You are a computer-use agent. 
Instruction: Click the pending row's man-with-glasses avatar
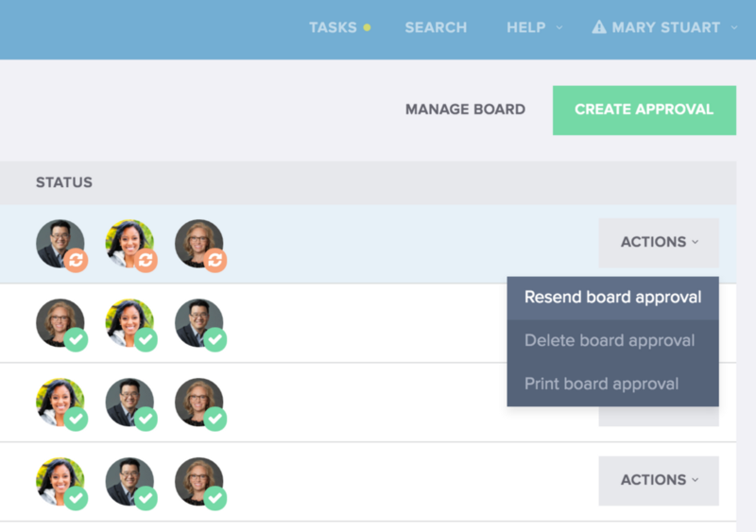pyautogui.click(x=60, y=244)
